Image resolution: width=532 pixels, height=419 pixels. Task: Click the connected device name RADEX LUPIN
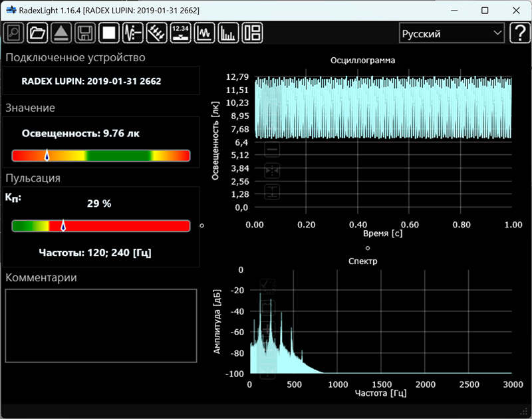[91, 81]
